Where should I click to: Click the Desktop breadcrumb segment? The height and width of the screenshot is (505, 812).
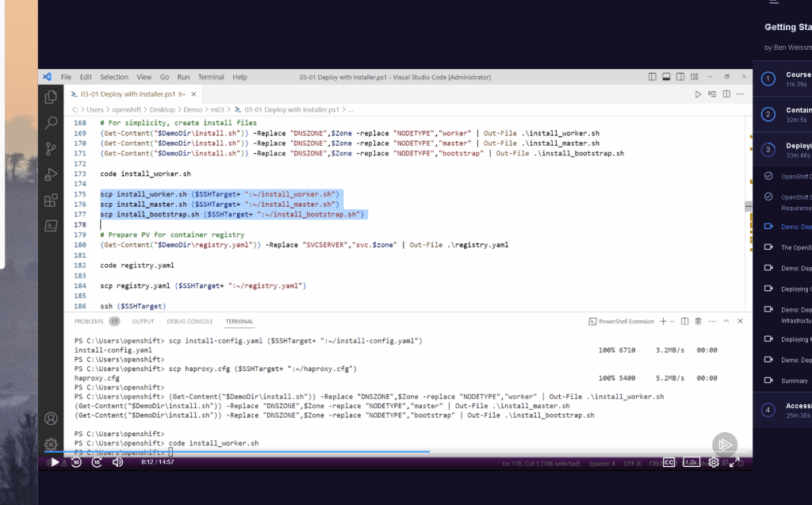click(x=162, y=110)
